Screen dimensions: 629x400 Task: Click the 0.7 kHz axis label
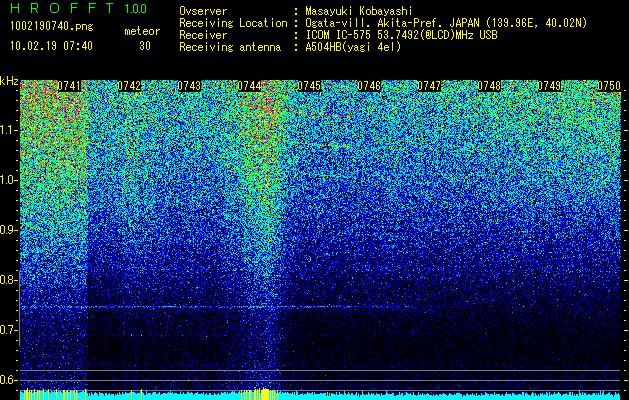[9, 330]
